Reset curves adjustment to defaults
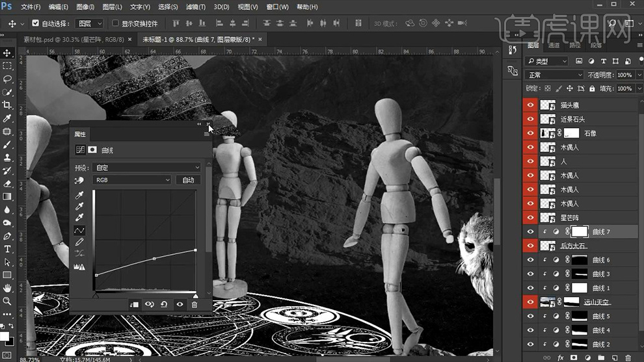Screen dimensions: 644x362 coord(164,305)
